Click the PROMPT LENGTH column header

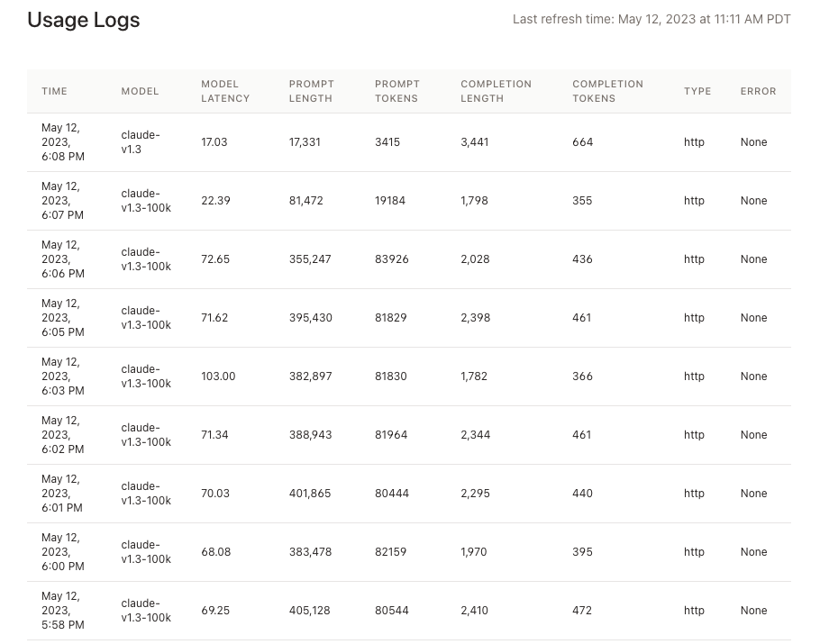(311, 91)
